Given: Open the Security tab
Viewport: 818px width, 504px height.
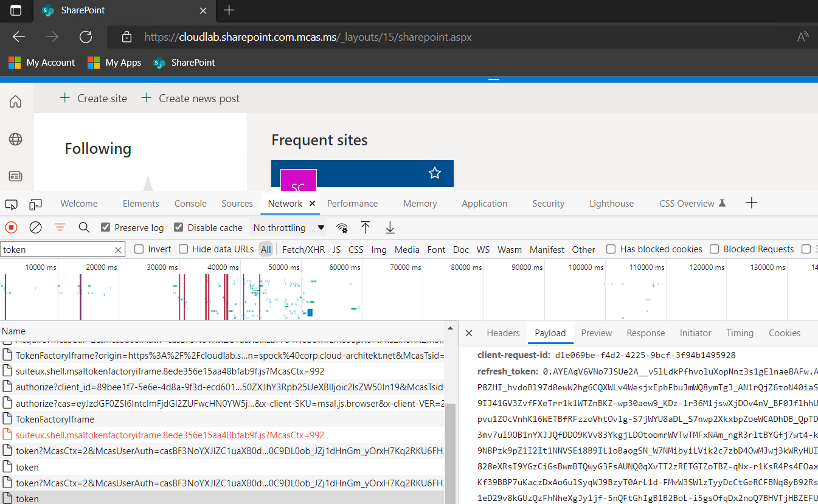Looking at the screenshot, I should pos(549,204).
